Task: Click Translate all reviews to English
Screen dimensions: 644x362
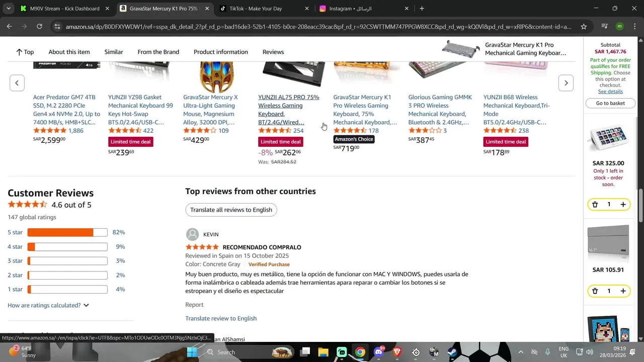Action: [x=231, y=210]
